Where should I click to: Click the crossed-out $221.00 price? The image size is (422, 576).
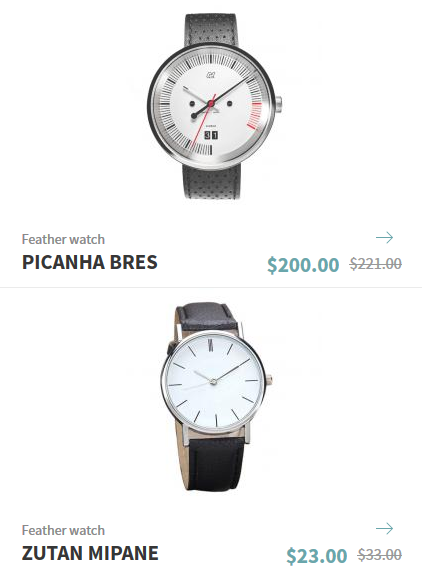point(375,263)
